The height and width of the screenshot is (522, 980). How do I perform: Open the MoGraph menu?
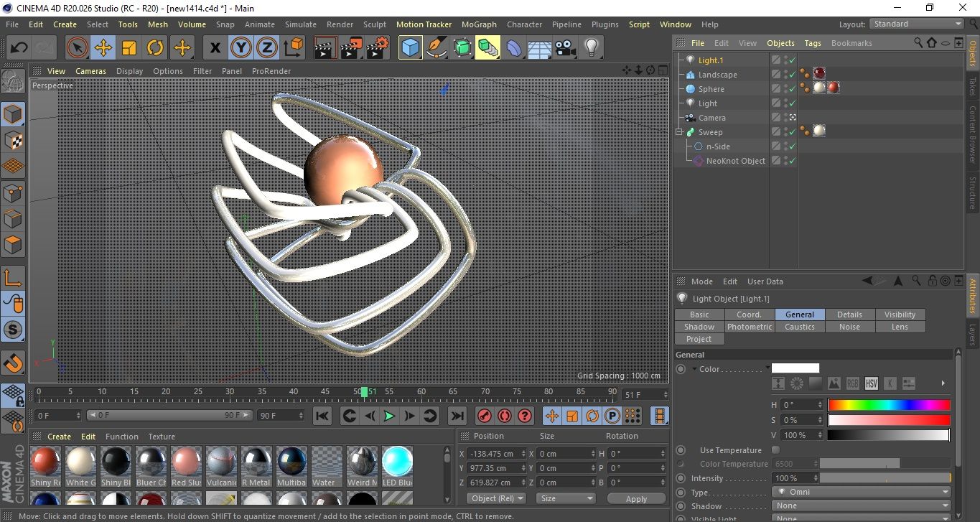pos(479,24)
